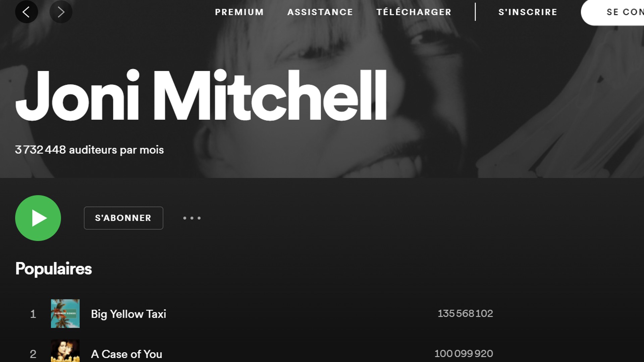Select Télécharger in the top navigation

click(414, 12)
